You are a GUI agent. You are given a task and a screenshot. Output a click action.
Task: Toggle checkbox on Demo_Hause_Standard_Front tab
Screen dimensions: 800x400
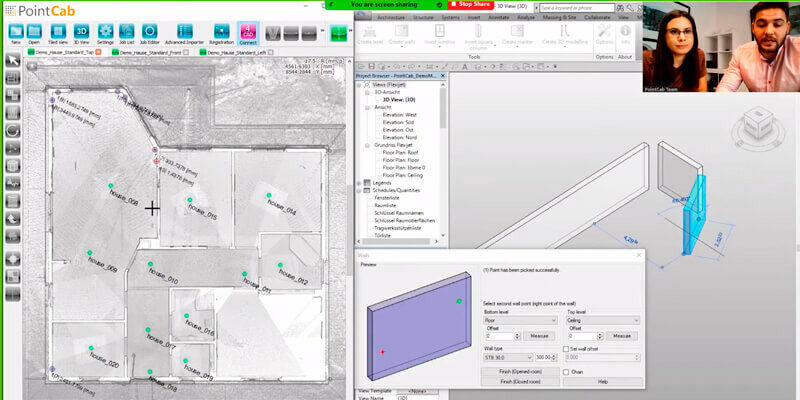186,52
